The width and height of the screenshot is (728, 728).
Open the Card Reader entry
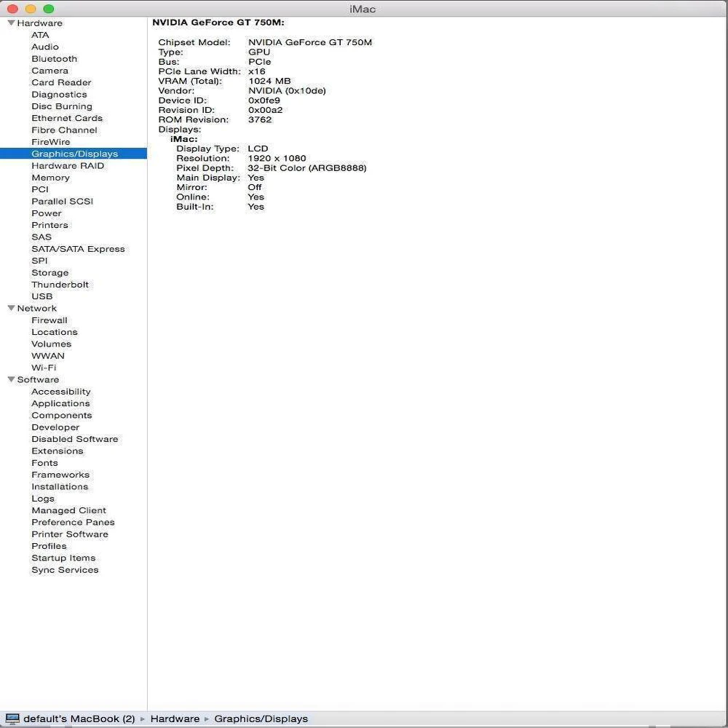[x=61, y=82]
